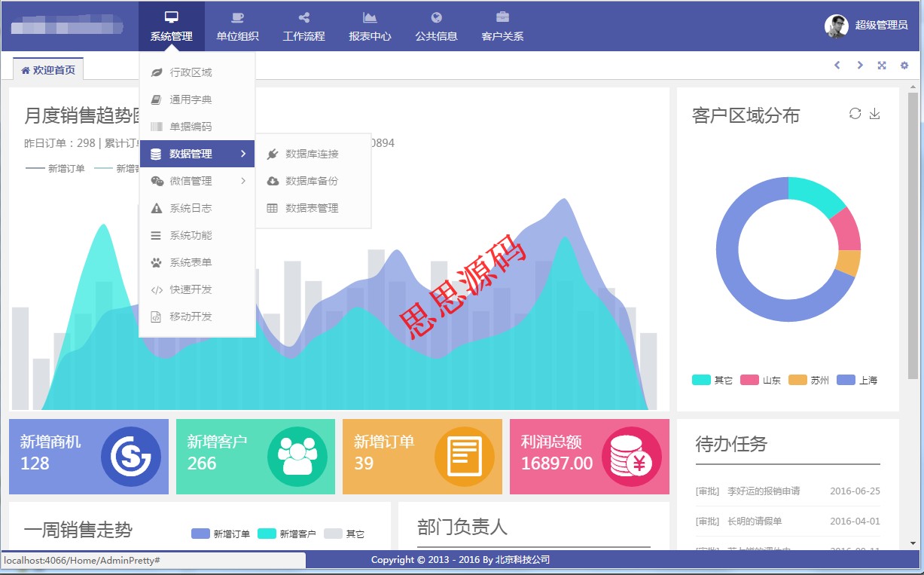Click the 新增订单 document icon
The height and width of the screenshot is (575, 924).
click(465, 457)
